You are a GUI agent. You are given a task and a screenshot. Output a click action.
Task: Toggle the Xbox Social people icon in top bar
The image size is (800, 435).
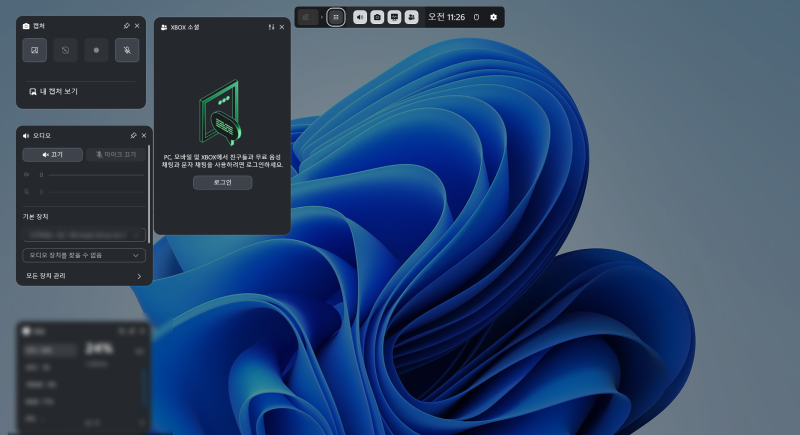coord(411,17)
